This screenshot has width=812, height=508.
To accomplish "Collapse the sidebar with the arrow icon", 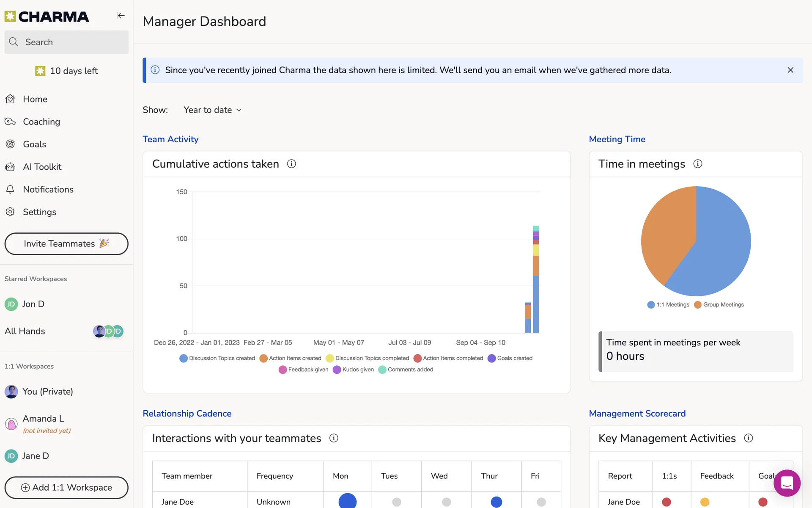I will 121,16.
